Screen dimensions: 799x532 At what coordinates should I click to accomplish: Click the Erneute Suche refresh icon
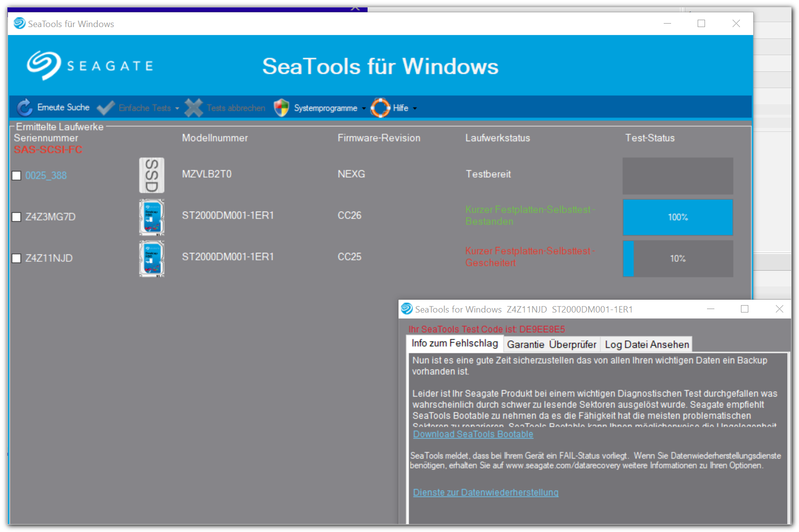[x=25, y=107]
